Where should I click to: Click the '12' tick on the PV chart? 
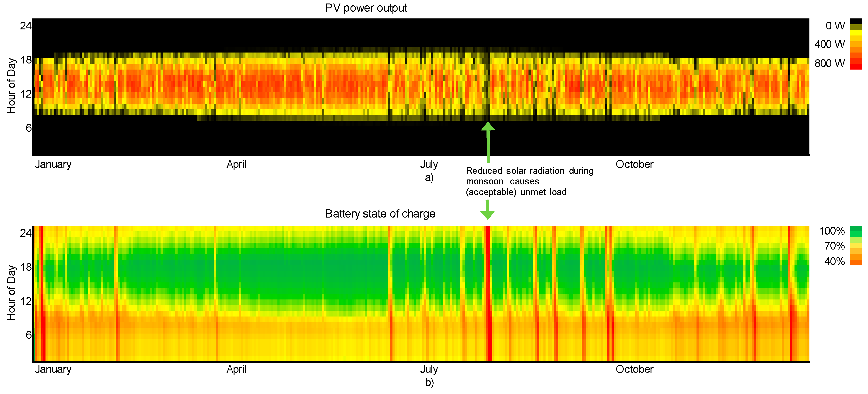(26, 94)
